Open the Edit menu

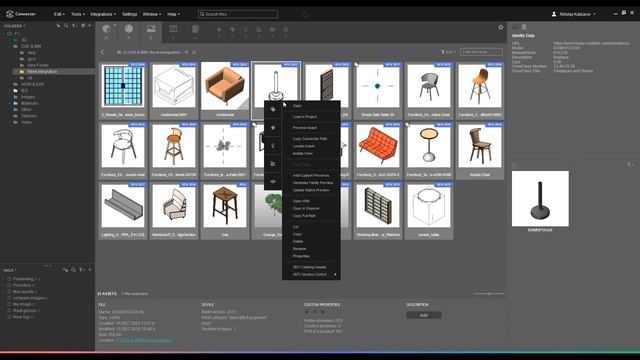click(60, 14)
